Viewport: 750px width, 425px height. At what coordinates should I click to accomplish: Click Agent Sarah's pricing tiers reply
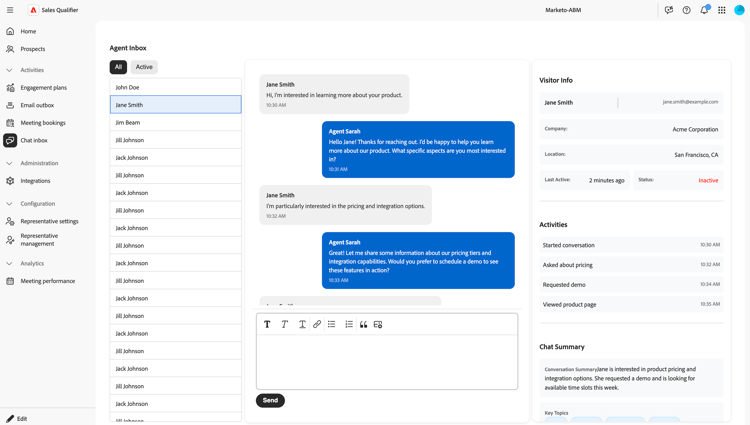(418, 261)
